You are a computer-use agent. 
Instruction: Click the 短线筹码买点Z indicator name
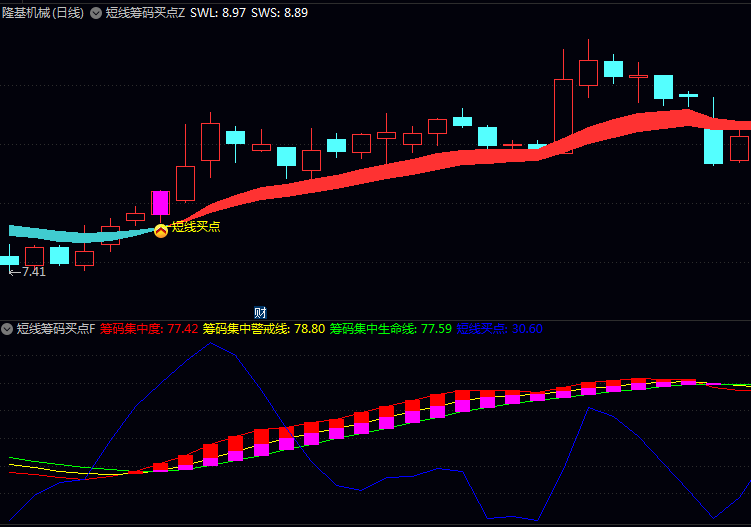click(145, 13)
